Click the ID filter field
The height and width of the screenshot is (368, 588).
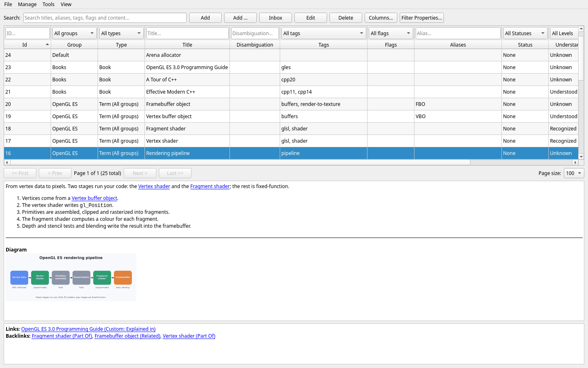[27, 33]
